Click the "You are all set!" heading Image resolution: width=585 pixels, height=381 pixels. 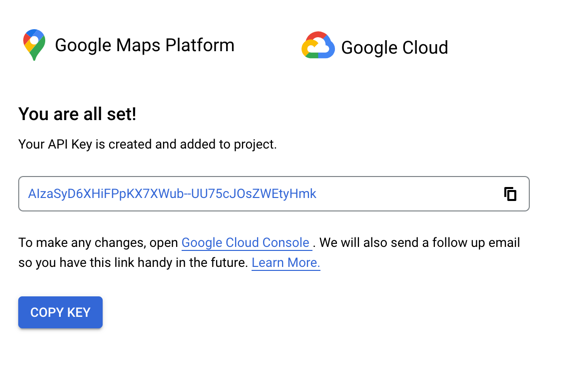pyautogui.click(x=77, y=114)
